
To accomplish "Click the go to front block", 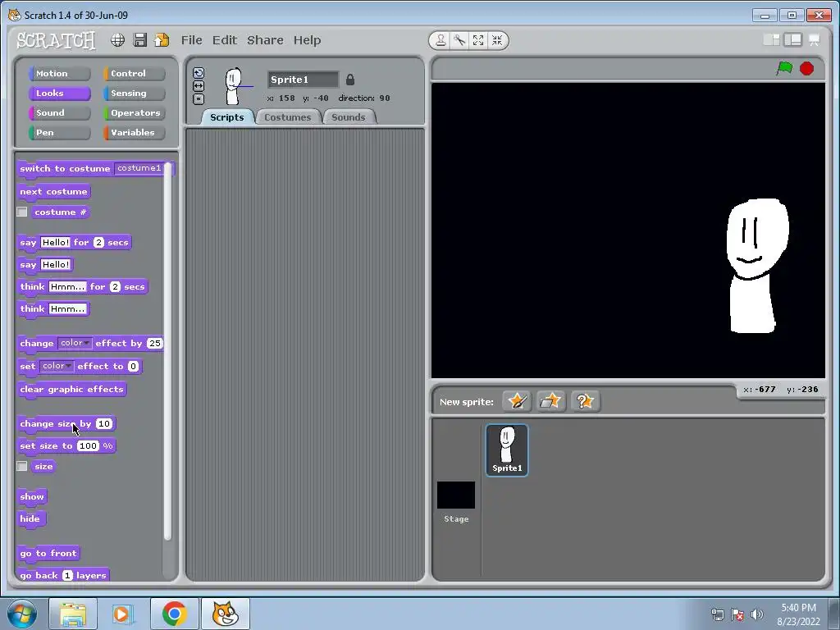I will click(x=48, y=554).
